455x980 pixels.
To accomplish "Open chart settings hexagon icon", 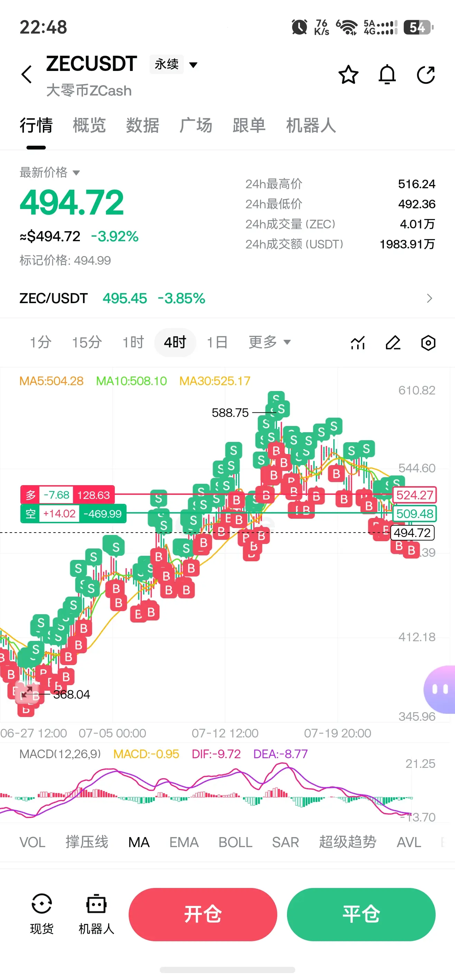I will click(x=428, y=343).
